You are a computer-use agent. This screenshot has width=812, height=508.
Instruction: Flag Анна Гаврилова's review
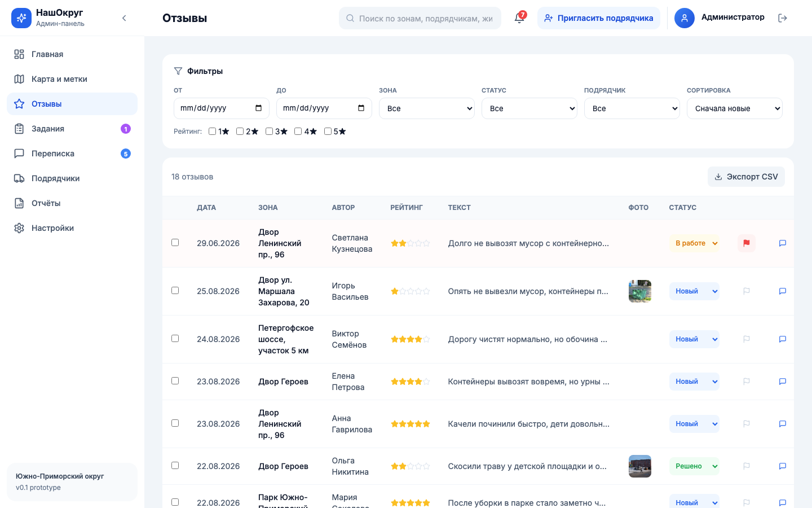(x=747, y=424)
